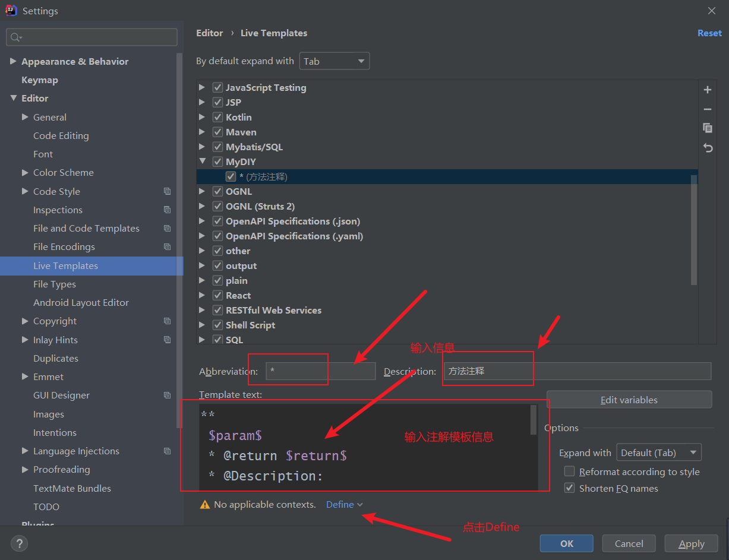Click the revert undo arrow icon

click(708, 148)
